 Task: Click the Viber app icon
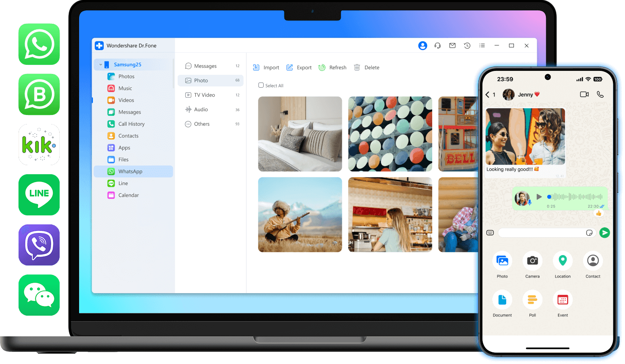[x=39, y=245]
